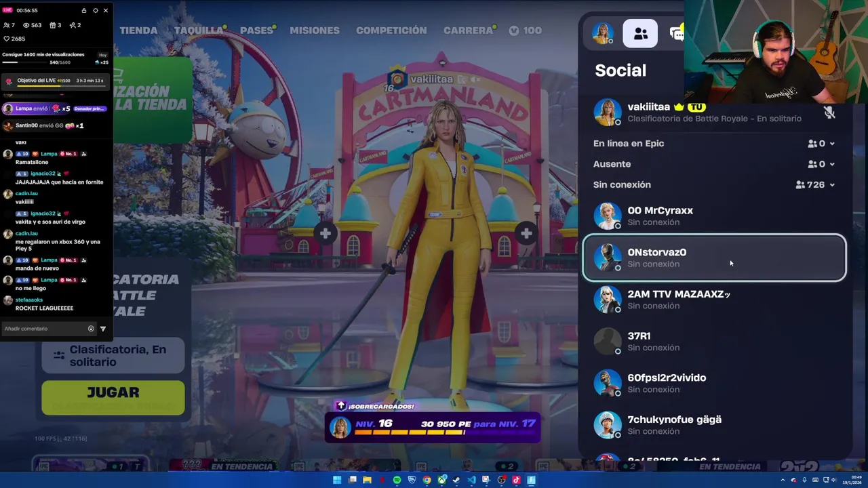The height and width of the screenshot is (488, 868).
Task: Click the gifts icon showing 3
Action: [x=52, y=25]
